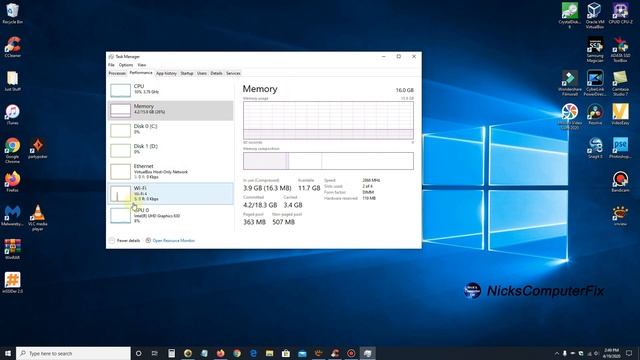Open Google Chrome desktop shortcut
Viewport: 640px width, 360px height.
pyautogui.click(x=12, y=150)
